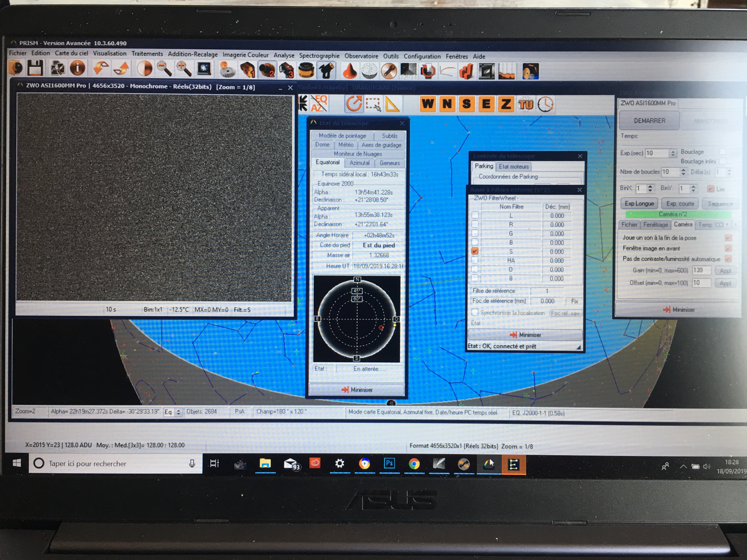Enable Synchroniser la focalisation checkbox

click(475, 312)
